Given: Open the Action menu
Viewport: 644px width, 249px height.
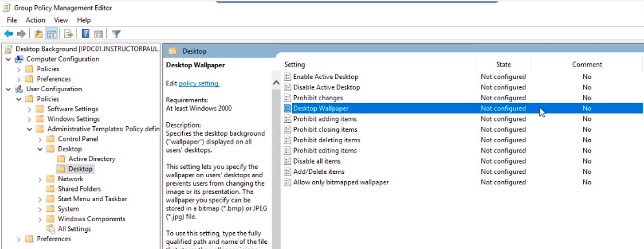Looking at the screenshot, I should pos(36,20).
